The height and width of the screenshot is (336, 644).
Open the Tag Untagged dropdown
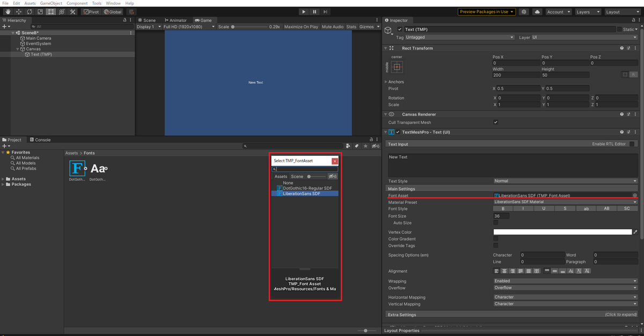(460, 38)
